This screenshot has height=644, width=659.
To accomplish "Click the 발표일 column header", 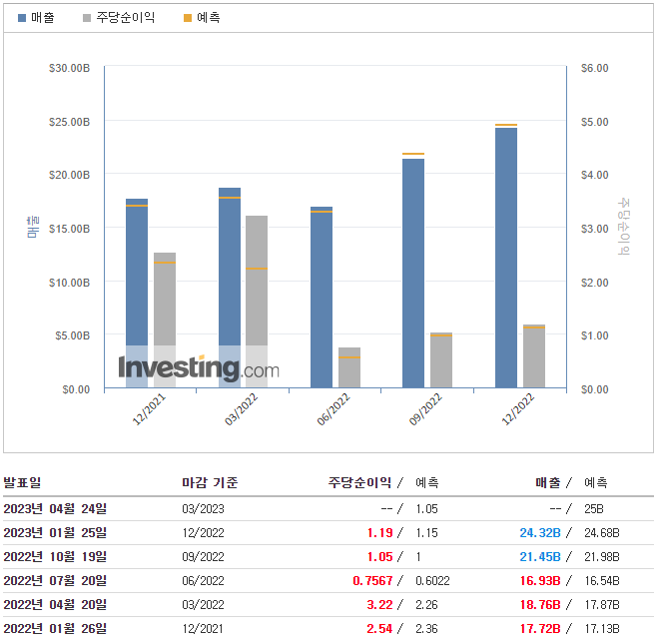I will tap(22, 482).
